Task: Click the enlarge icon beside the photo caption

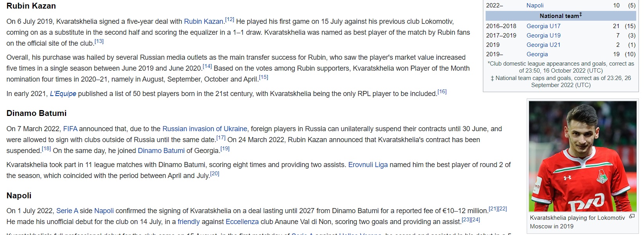Action: pos(631,216)
